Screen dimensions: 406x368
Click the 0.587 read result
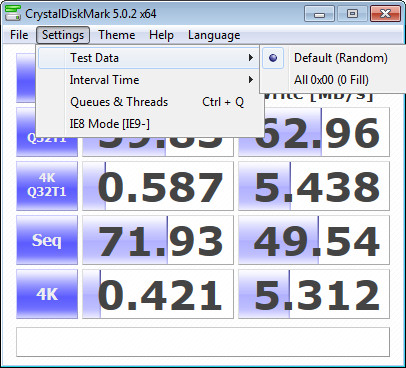click(158, 186)
